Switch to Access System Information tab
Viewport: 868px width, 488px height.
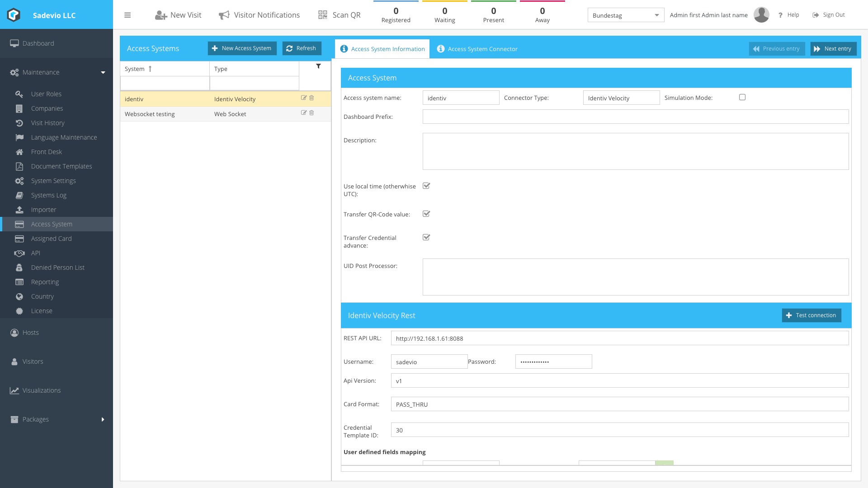pos(382,49)
